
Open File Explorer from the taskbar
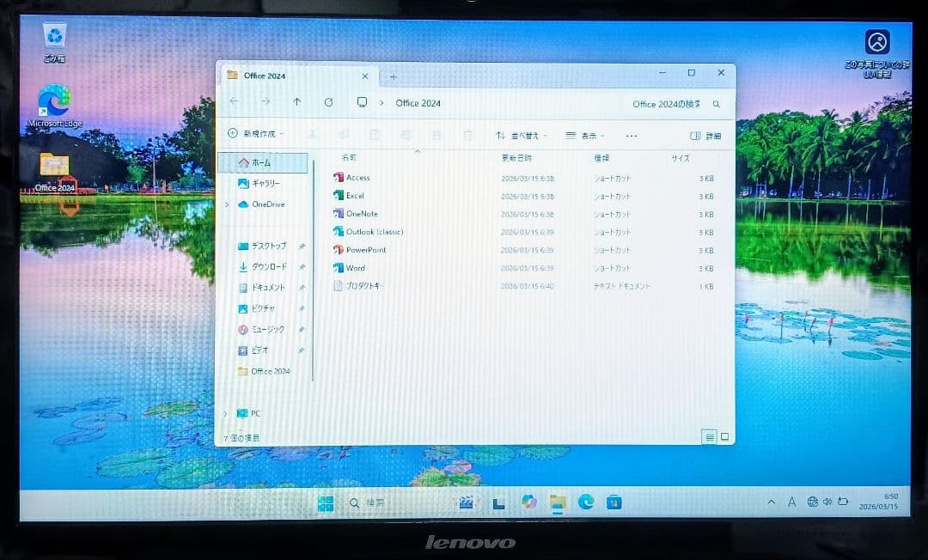point(558,502)
